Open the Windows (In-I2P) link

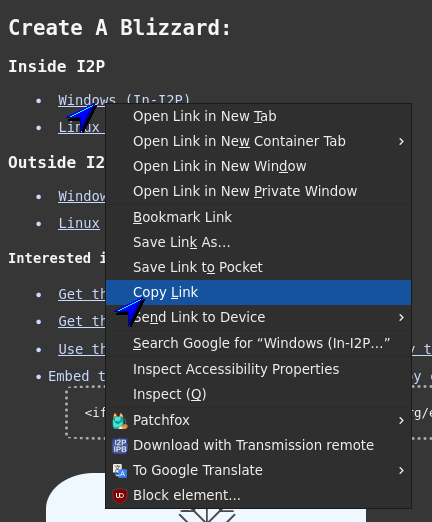pyautogui.click(x=124, y=100)
